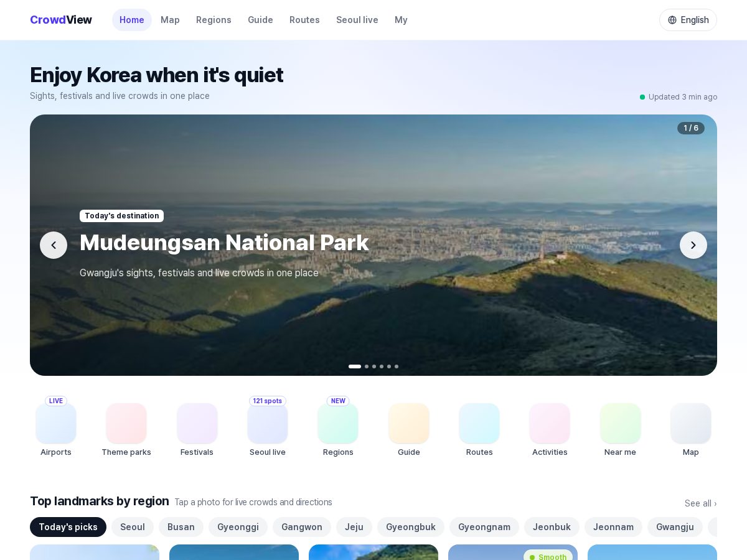Open the Routes shortcut icon

(479, 423)
